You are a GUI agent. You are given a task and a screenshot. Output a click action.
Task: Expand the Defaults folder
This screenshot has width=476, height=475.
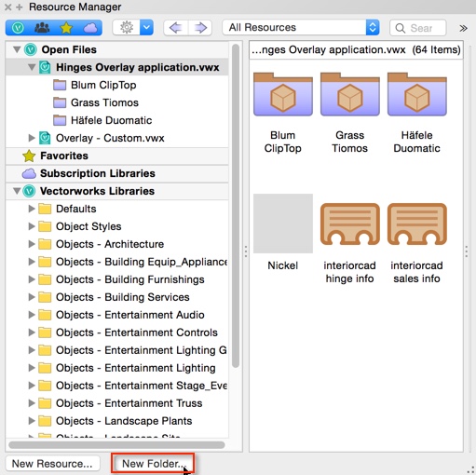(32, 209)
